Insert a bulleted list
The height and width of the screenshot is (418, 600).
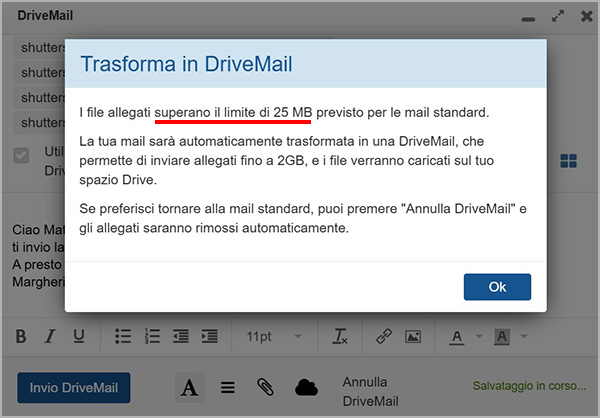coord(123,336)
